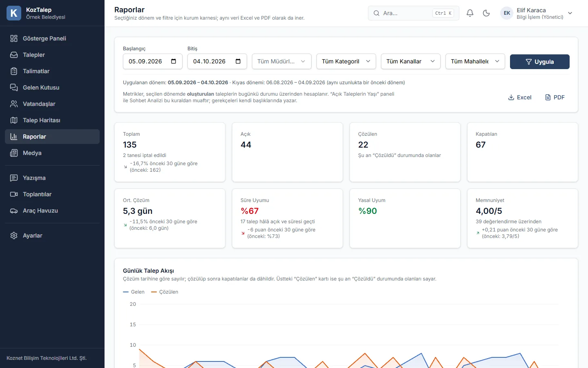Screen dimensions: 588x368
Task: Click the search magnifier icon
Action: pyautogui.click(x=376, y=13)
